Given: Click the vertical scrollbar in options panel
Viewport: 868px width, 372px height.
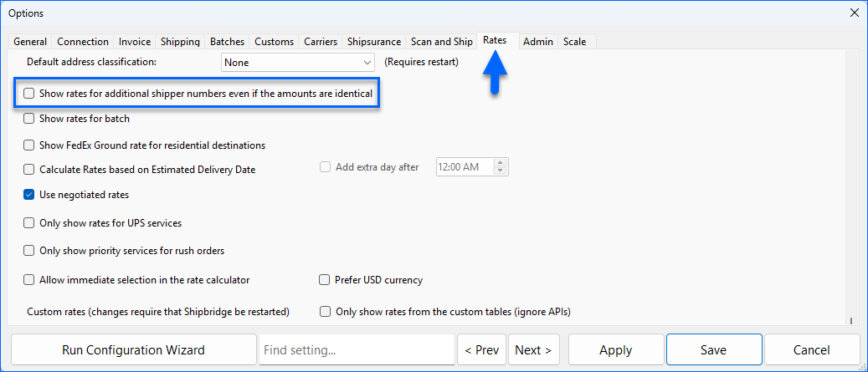Looking at the screenshot, I should coord(850,184).
